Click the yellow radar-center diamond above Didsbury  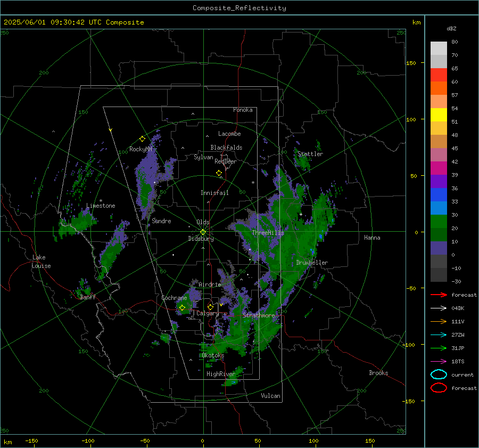203,232
